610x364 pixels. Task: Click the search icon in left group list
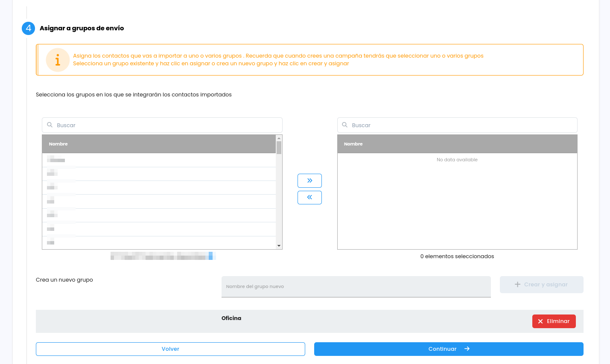(50, 125)
